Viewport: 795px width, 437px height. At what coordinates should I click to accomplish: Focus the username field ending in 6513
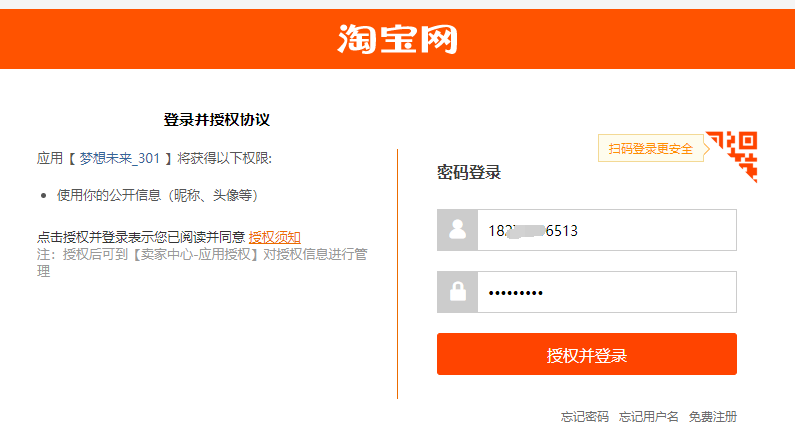pos(607,230)
